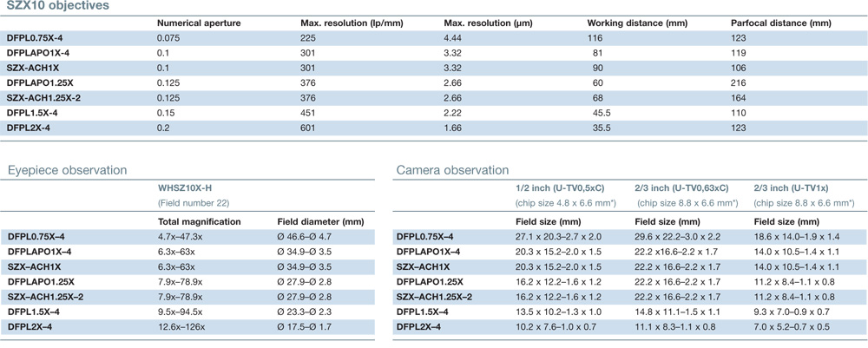This screenshot has height=348, width=868.
Task: Select the "Total magnification" column header
Action: click(x=199, y=222)
